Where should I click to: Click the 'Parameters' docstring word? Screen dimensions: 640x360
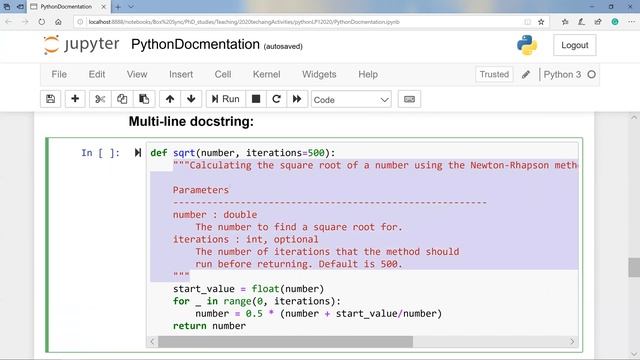pyautogui.click(x=201, y=190)
